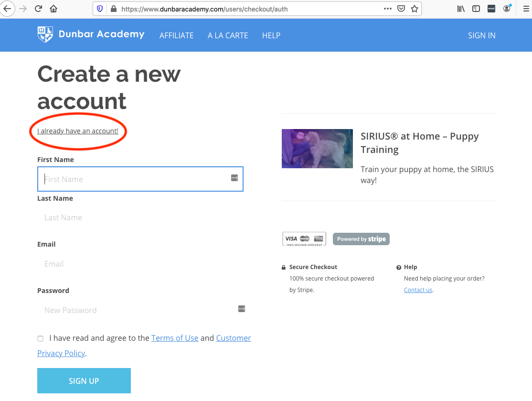532x401 pixels.
Task: Click the 'Secure Checkout' heading text
Action: 313,267
